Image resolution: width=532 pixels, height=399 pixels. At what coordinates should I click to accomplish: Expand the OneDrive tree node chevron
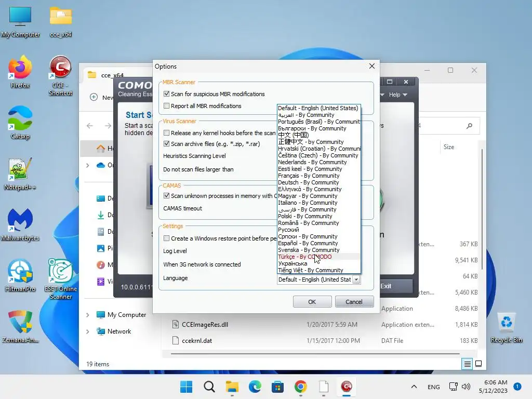pyautogui.click(x=87, y=165)
